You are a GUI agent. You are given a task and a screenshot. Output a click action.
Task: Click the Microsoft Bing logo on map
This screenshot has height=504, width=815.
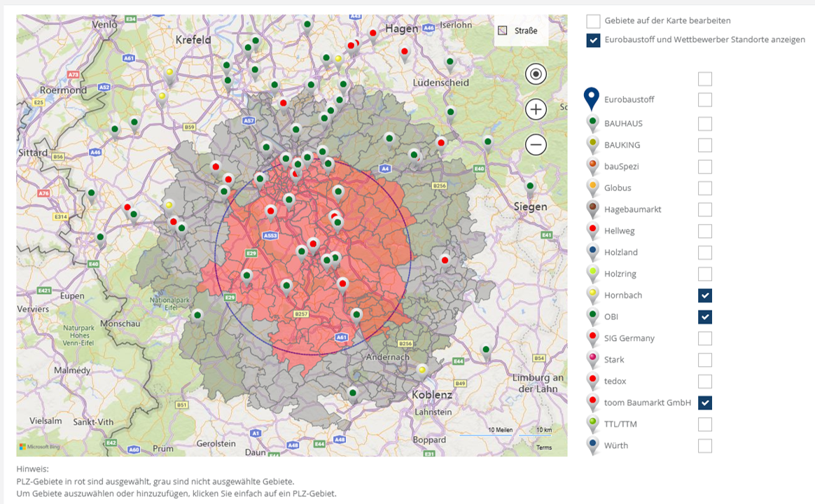[x=39, y=447]
